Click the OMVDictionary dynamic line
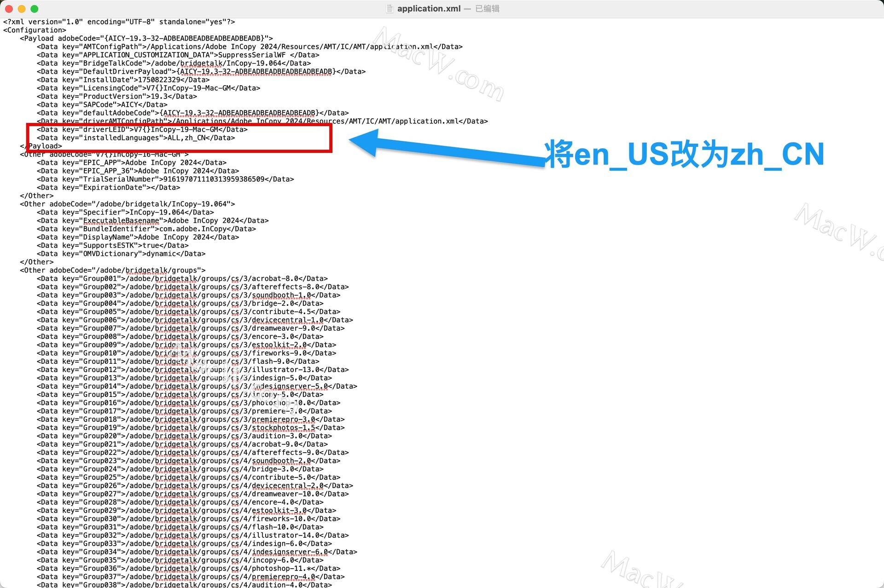884x588 pixels. [x=121, y=254]
